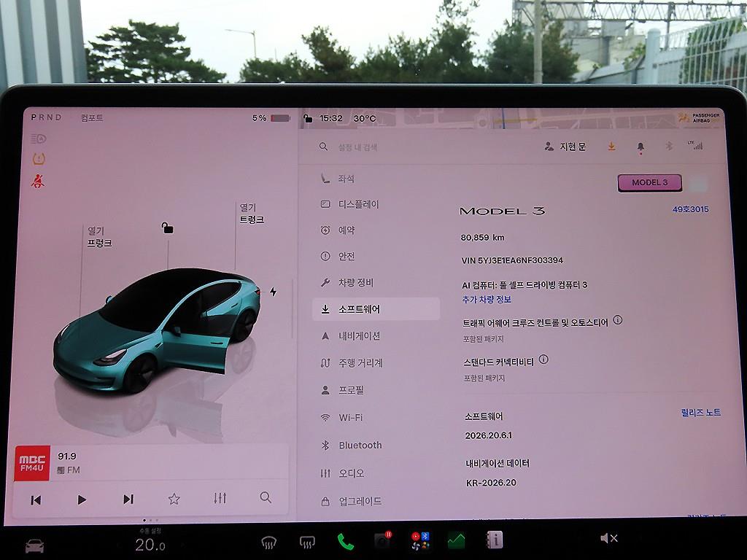Show info for 스탠다드 커넥티비티
The image size is (747, 560).
(543, 359)
